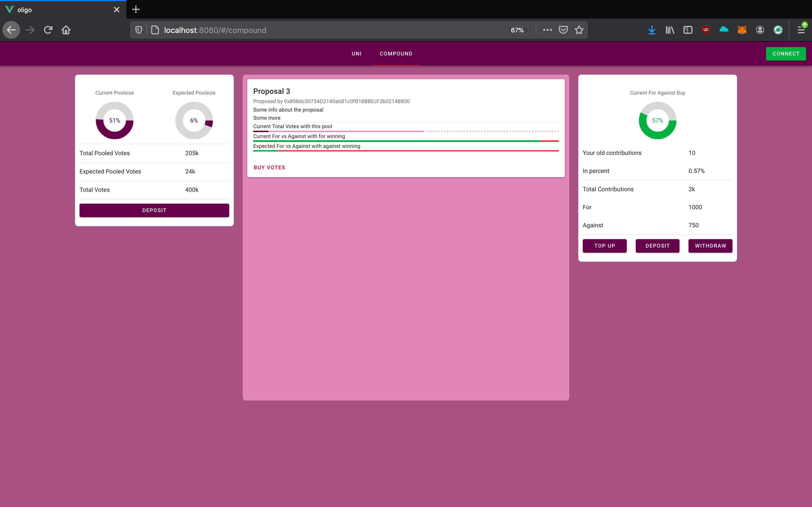Click the back navigation arrow icon
Screen dimensions: 812x507
click(x=12, y=30)
